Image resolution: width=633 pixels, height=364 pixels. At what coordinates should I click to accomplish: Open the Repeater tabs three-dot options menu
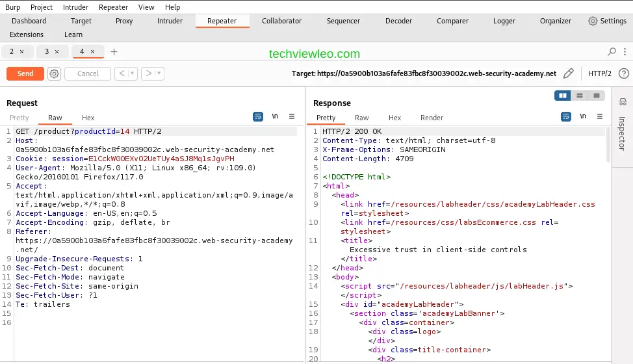click(624, 51)
